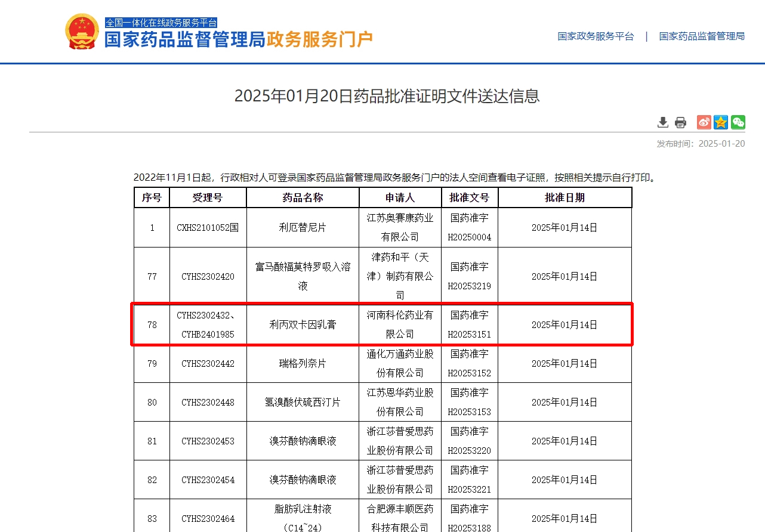Click the download icon
The height and width of the screenshot is (532, 765).
(663, 122)
